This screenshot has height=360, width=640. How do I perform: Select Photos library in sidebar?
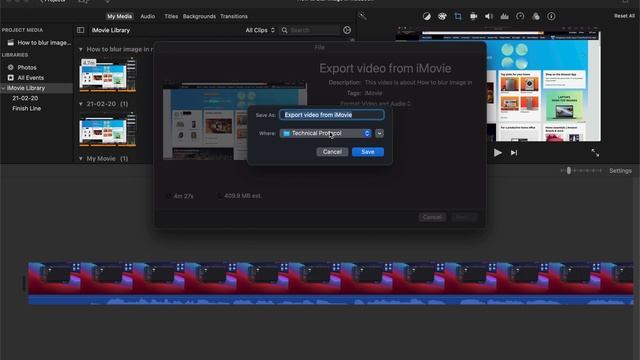pos(27,67)
